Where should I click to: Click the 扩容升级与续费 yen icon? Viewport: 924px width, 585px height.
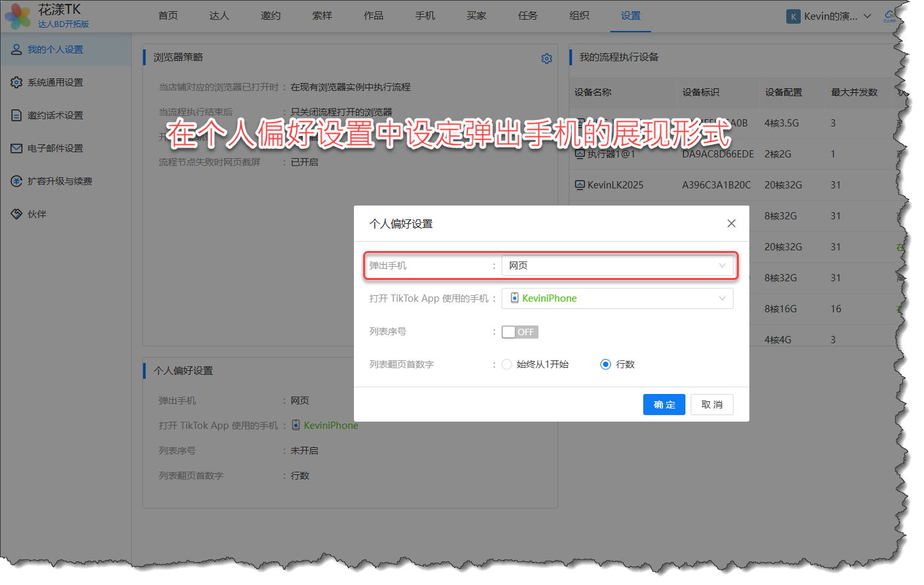(x=16, y=181)
